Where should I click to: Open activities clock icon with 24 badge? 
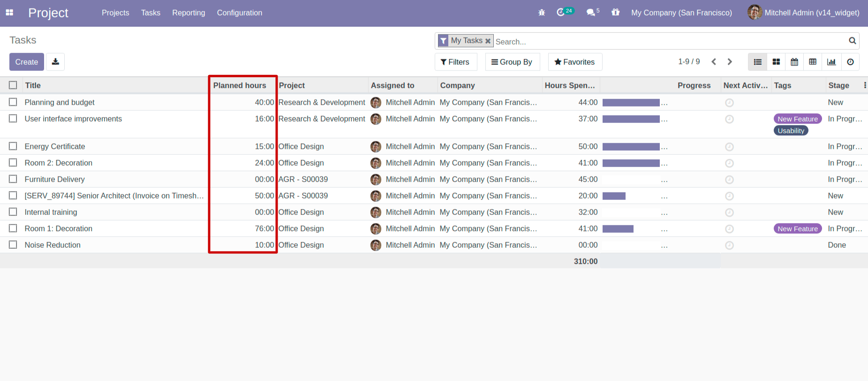click(565, 12)
